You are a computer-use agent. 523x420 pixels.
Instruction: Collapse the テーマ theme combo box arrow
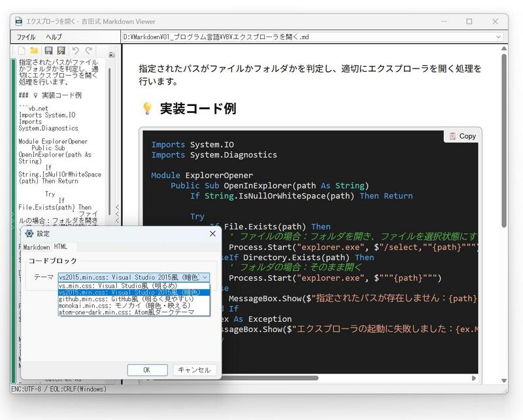click(x=205, y=278)
